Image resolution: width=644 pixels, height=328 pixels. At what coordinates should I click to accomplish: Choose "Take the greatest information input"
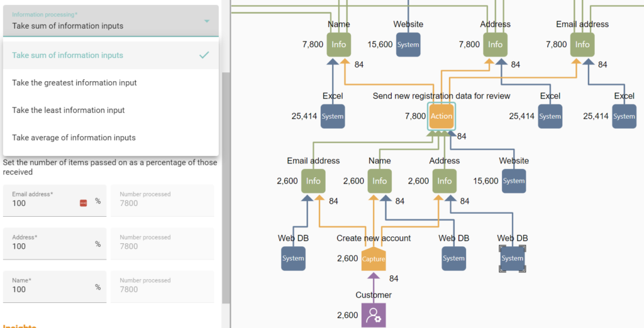[111, 82]
